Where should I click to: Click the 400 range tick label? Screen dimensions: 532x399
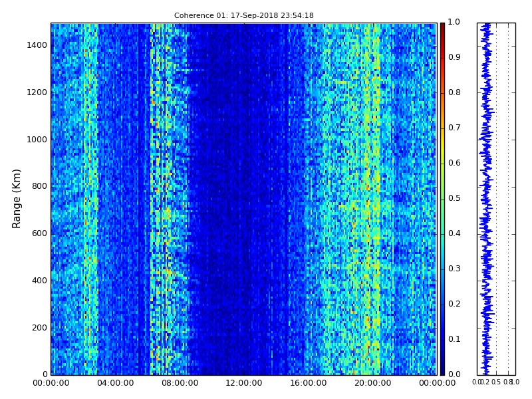pyautogui.click(x=39, y=281)
